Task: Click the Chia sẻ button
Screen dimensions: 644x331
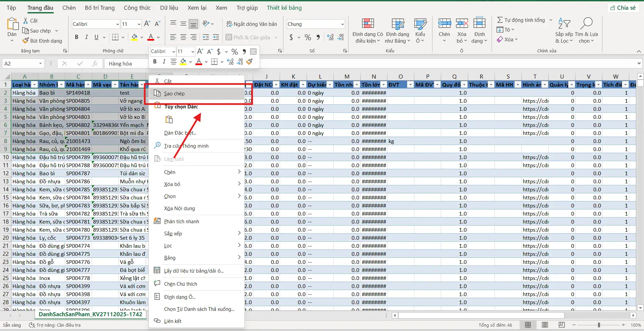Action: [623, 7]
